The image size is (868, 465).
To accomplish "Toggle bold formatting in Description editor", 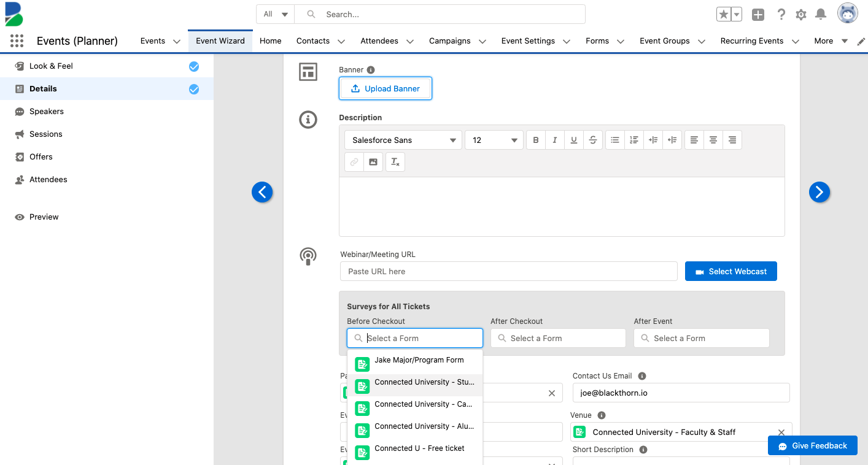I will [536, 140].
